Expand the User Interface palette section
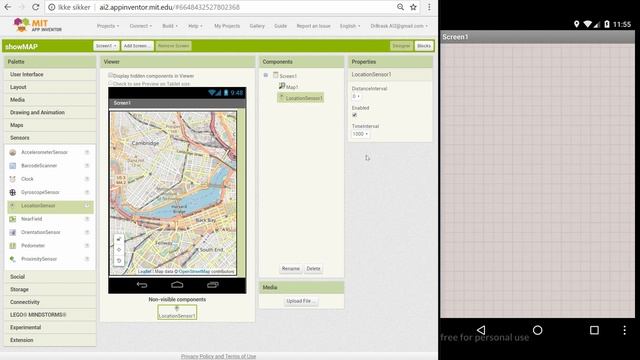 (50, 74)
